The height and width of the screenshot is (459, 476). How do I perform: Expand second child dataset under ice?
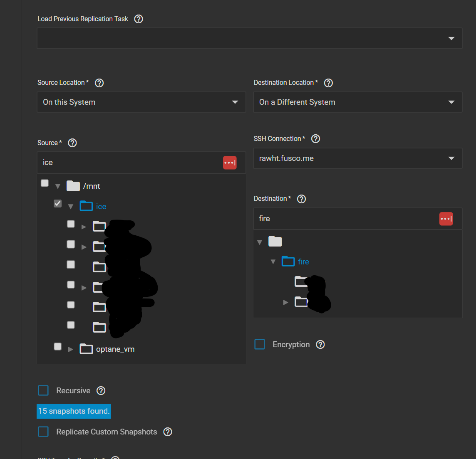(84, 247)
